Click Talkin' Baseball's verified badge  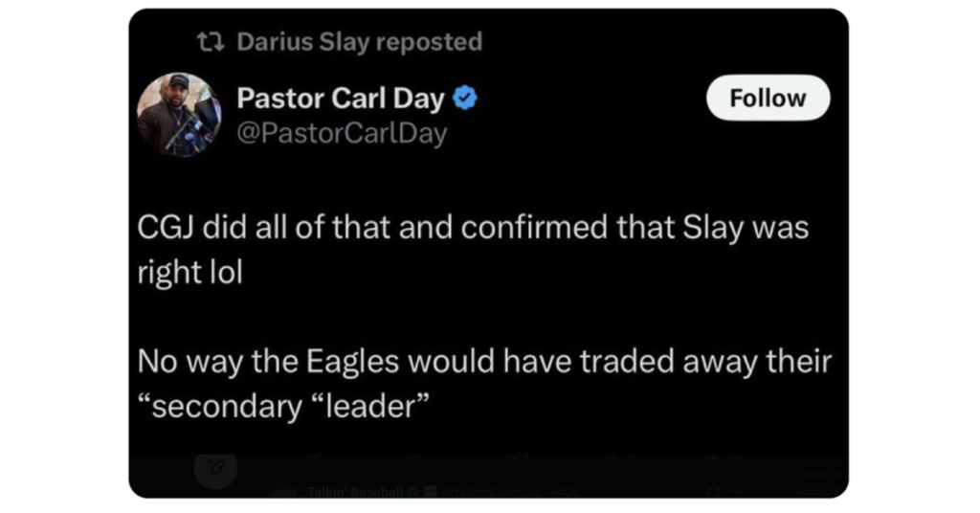pyautogui.click(x=414, y=491)
